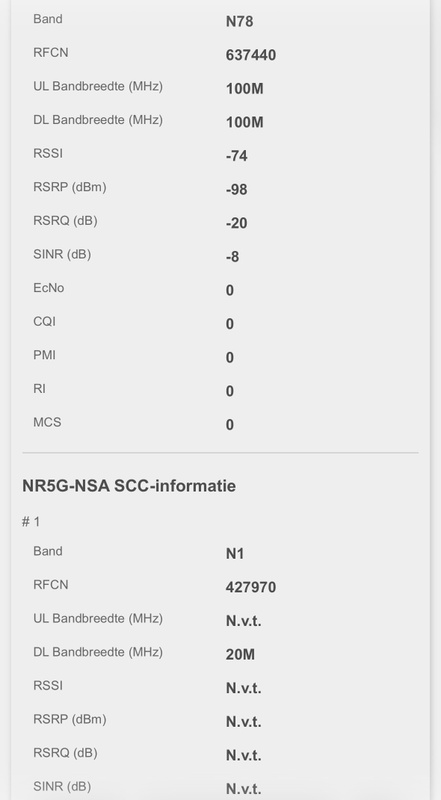Click the N1 band value
The image size is (441, 800).
(234, 554)
